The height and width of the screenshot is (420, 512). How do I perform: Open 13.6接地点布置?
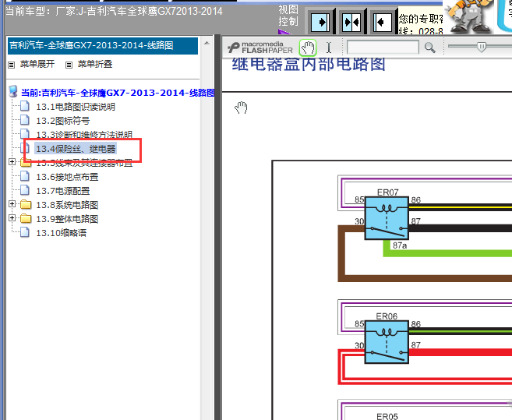(x=67, y=177)
